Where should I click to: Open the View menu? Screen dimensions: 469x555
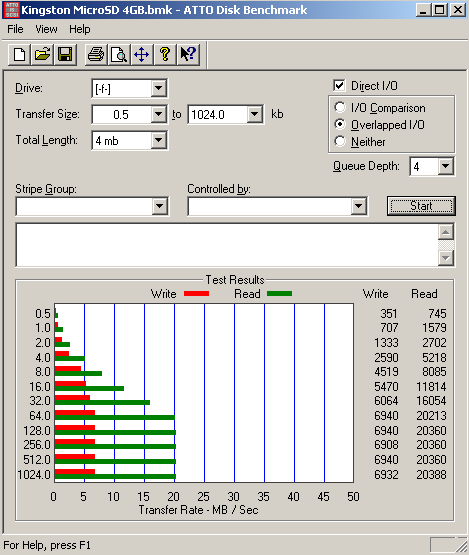[46, 29]
